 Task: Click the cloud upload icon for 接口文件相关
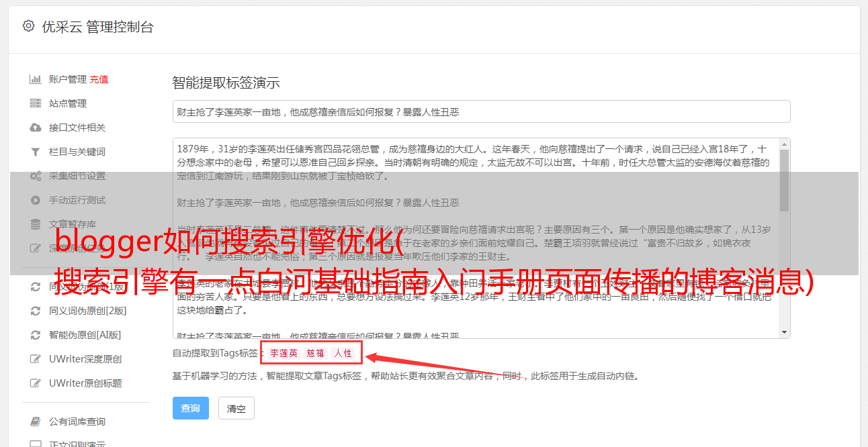[36, 128]
